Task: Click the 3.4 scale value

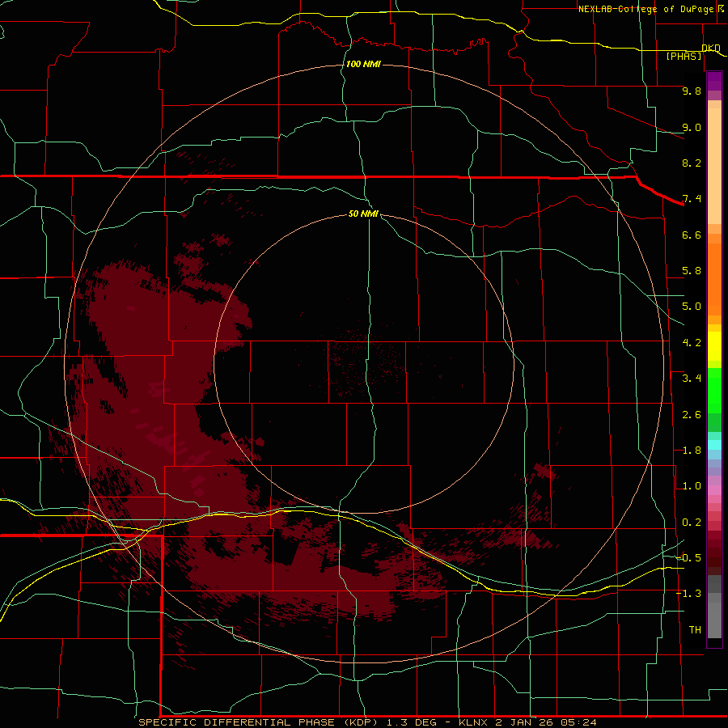Action: point(692,379)
